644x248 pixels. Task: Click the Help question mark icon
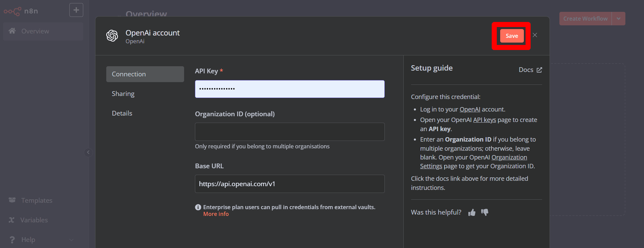coord(12,240)
